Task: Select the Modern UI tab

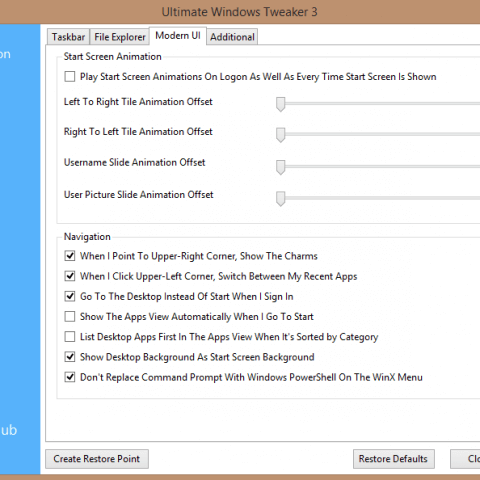Action: [178, 35]
